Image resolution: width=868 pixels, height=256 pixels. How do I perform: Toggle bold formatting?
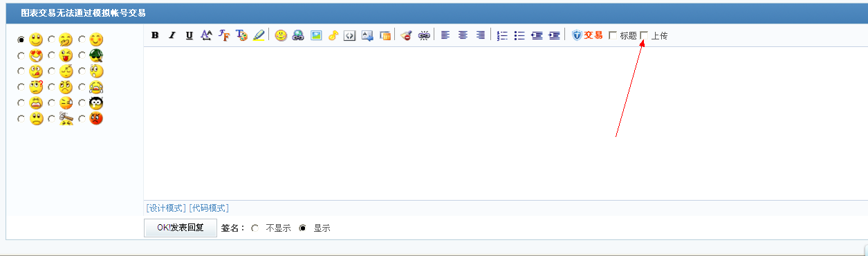point(155,35)
